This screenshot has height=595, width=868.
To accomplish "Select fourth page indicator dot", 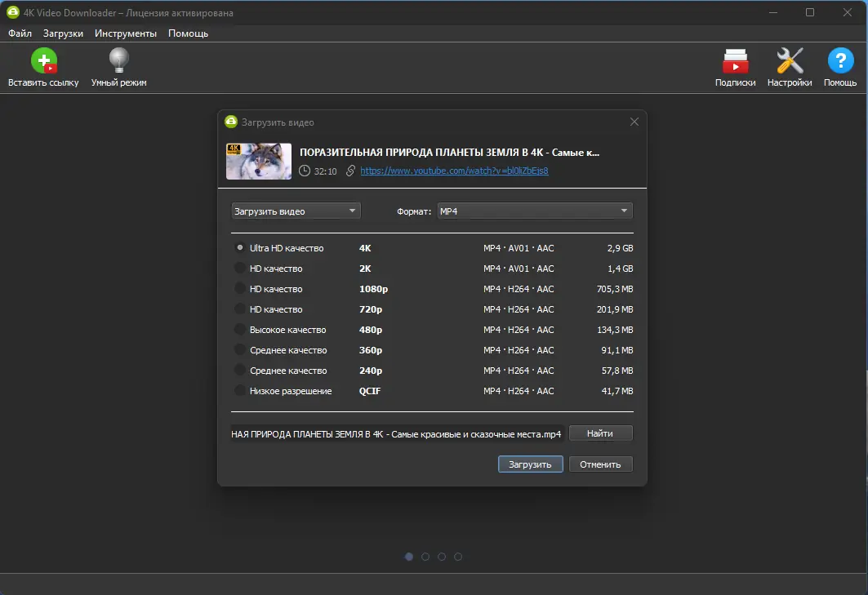I will click(x=458, y=557).
